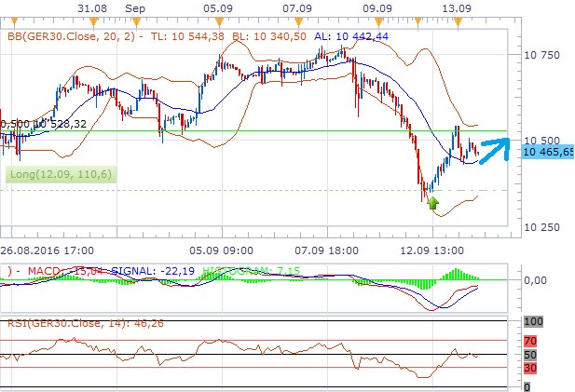The image size is (575, 392).
Task: Click the orange marker above 09.09
Action: tap(376, 20)
